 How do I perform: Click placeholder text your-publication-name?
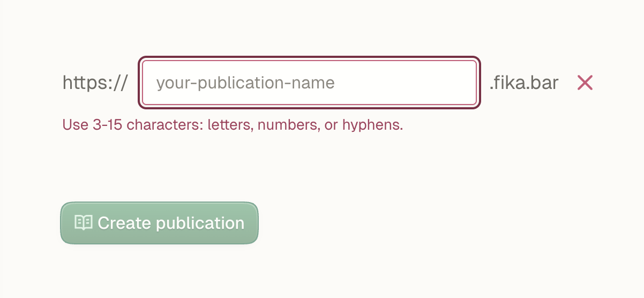(245, 83)
